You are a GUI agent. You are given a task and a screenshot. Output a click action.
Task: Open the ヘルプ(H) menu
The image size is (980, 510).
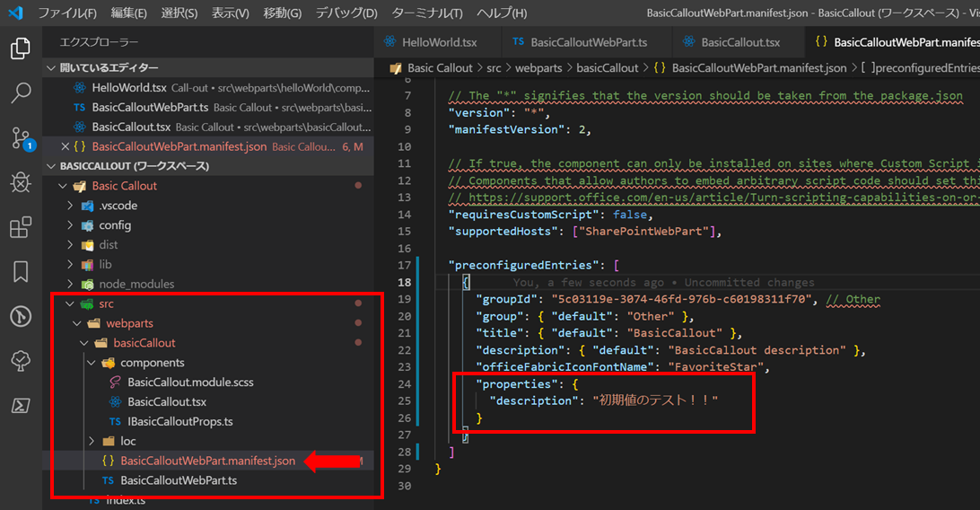(x=502, y=13)
